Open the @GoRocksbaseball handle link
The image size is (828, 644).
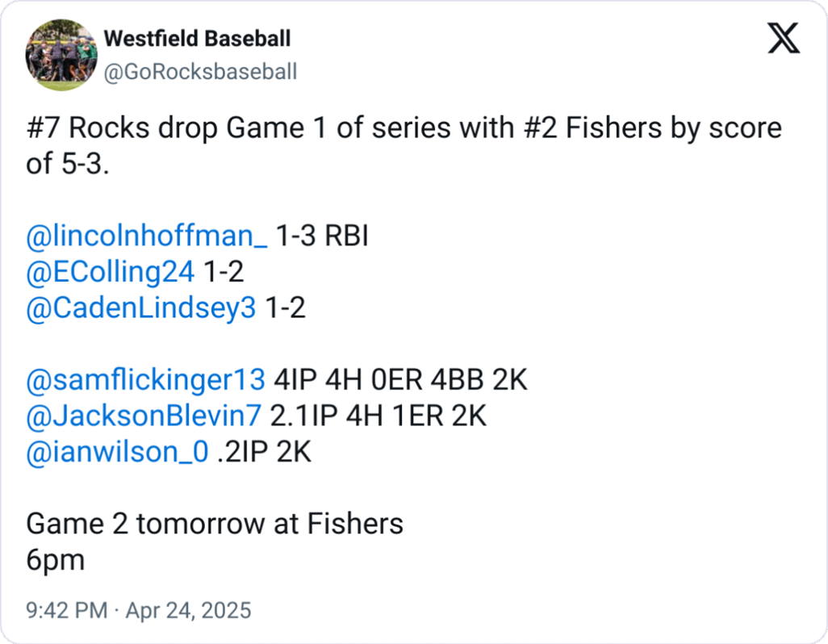click(200, 72)
